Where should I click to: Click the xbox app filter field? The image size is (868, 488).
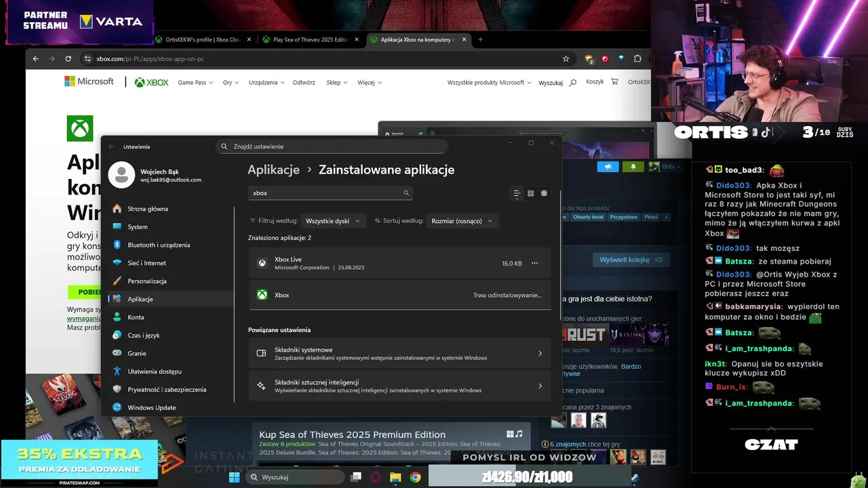[330, 193]
